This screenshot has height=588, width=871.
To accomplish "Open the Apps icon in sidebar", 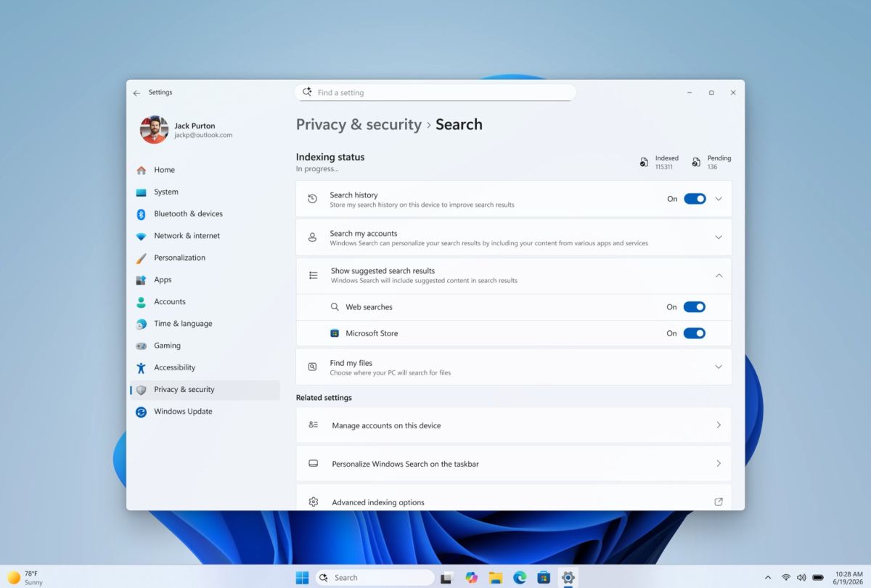I will pos(141,280).
